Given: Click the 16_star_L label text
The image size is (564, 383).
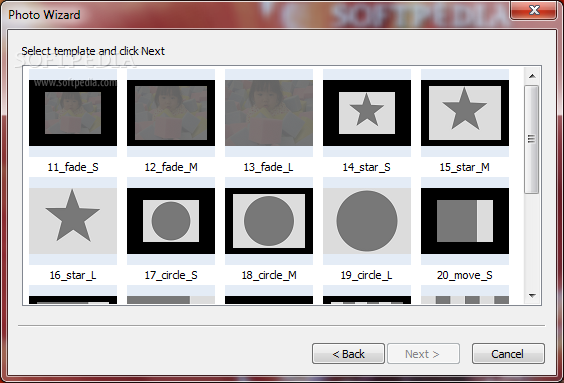Looking at the screenshot, I should tap(73, 275).
